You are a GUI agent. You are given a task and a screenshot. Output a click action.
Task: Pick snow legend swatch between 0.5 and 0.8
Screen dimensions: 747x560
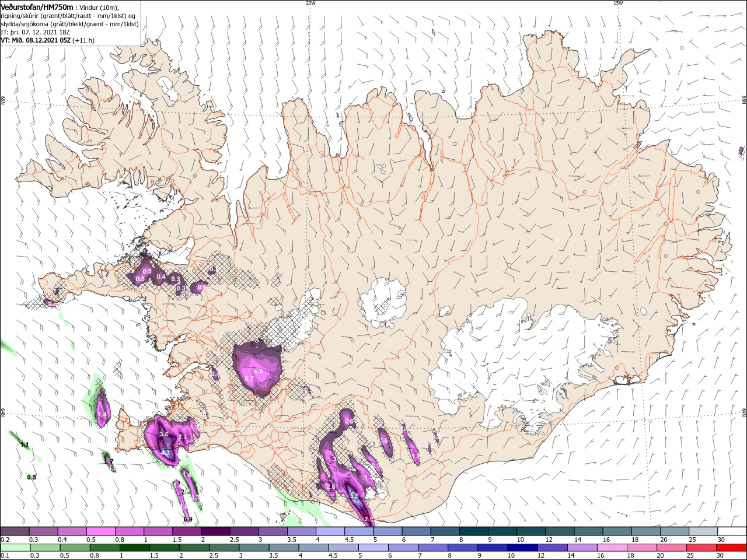click(100, 531)
